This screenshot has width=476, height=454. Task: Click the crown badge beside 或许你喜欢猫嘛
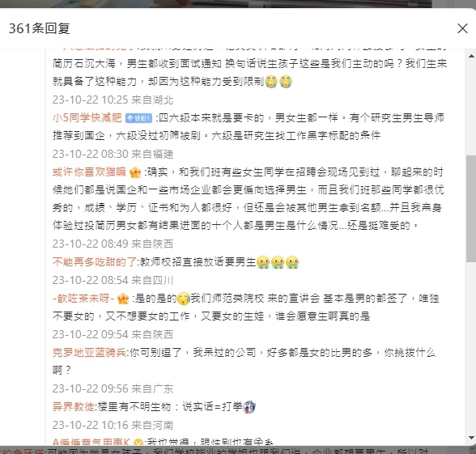[135, 172]
